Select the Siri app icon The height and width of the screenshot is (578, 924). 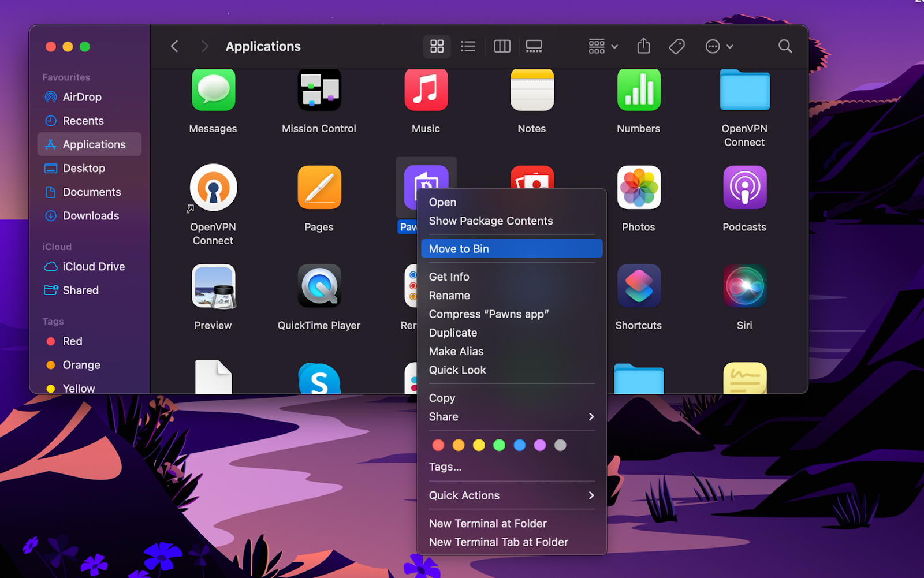[x=745, y=286]
